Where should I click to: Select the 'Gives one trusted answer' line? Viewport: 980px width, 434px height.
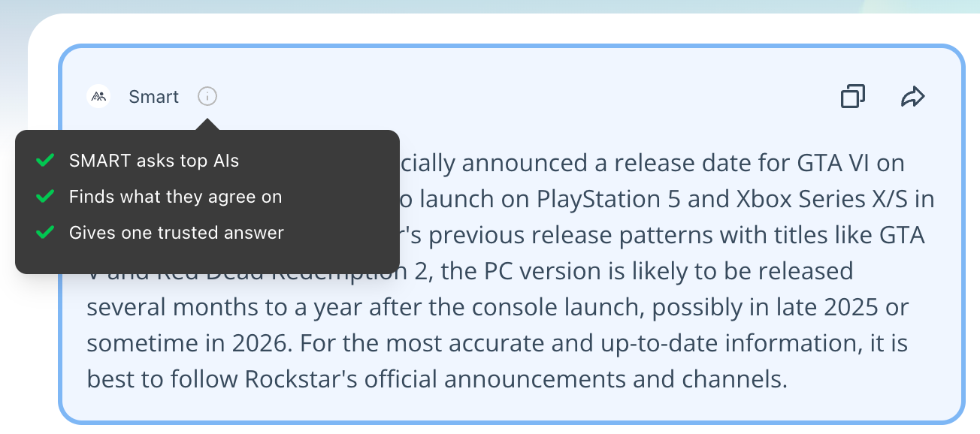tap(177, 233)
